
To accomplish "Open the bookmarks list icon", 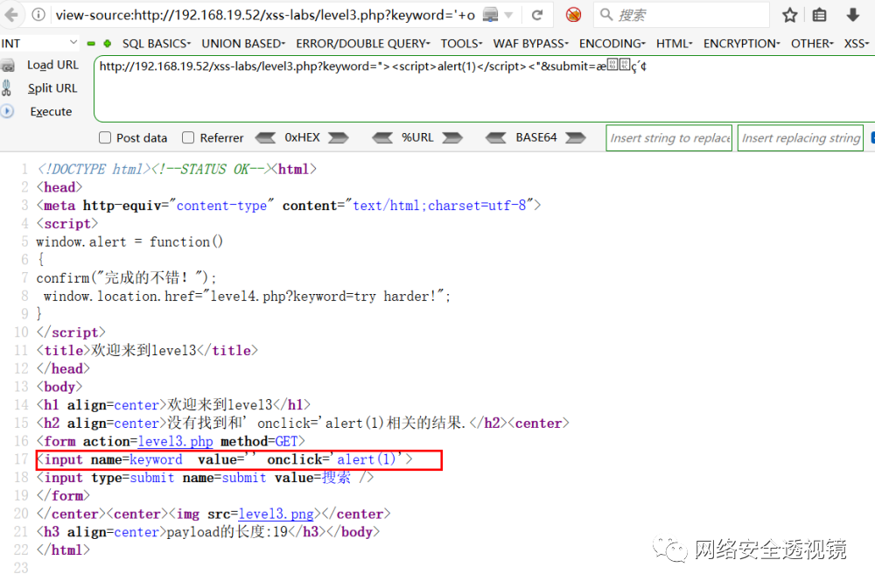I will [x=819, y=15].
